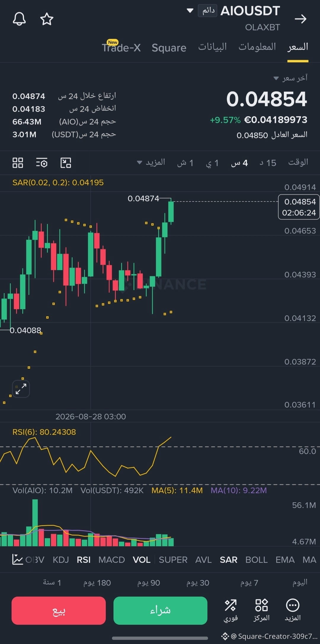Switch to the السعر price tab

pyautogui.click(x=298, y=47)
